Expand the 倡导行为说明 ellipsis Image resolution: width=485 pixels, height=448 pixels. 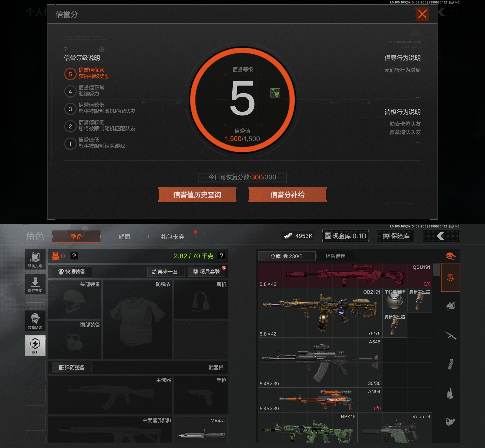(x=418, y=98)
